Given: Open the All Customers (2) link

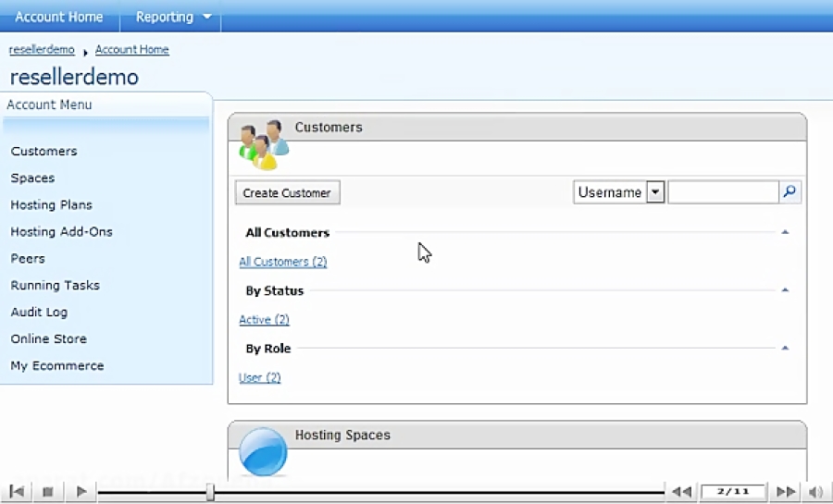Looking at the screenshot, I should click(282, 262).
